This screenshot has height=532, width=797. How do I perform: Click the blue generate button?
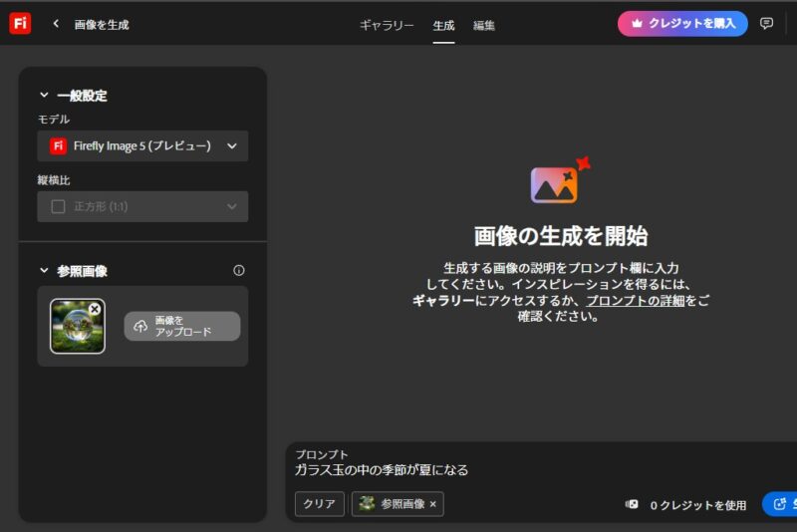780,504
